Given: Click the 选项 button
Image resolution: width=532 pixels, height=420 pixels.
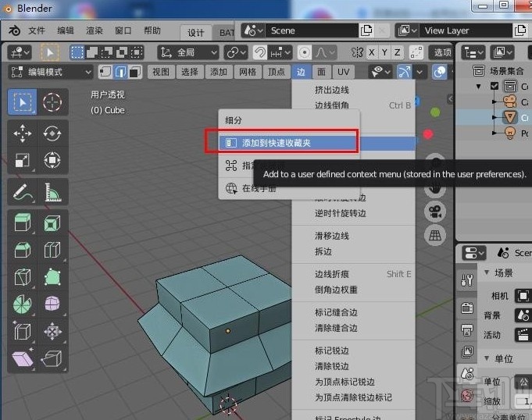Looking at the screenshot, I should click(442, 53).
